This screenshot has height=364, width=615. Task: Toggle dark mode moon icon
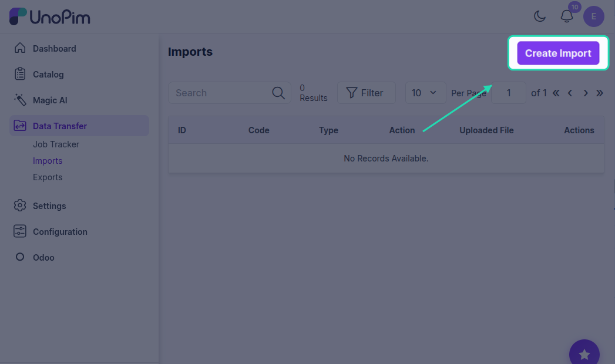[x=540, y=16]
